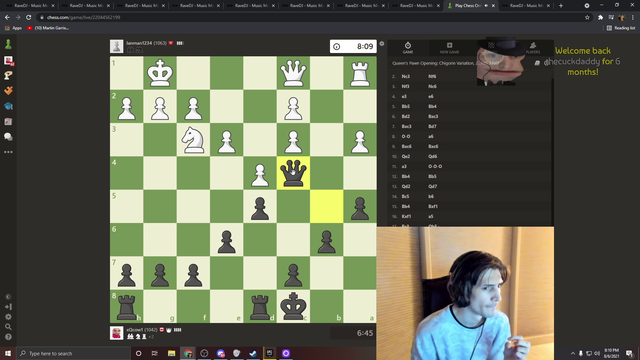
Task: Select move 10 white Qe2 in move list
Action: (x=405, y=156)
